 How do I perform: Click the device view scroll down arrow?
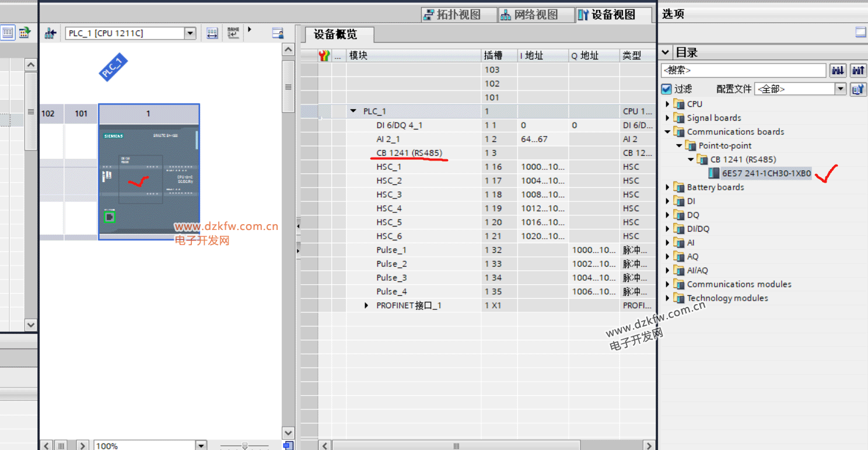(288, 432)
